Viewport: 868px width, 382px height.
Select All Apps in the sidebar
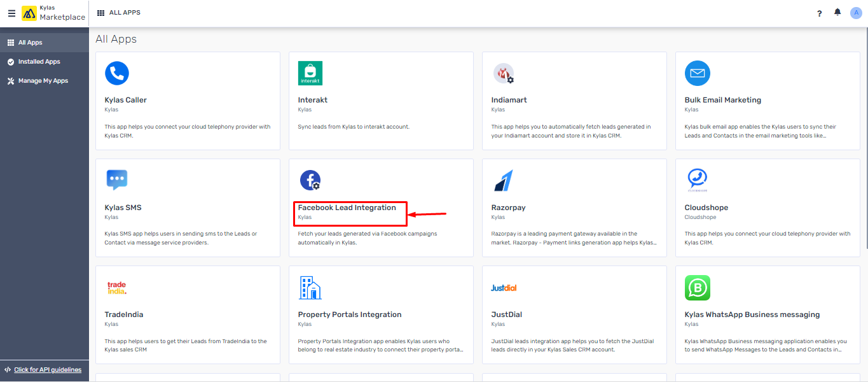pos(45,43)
